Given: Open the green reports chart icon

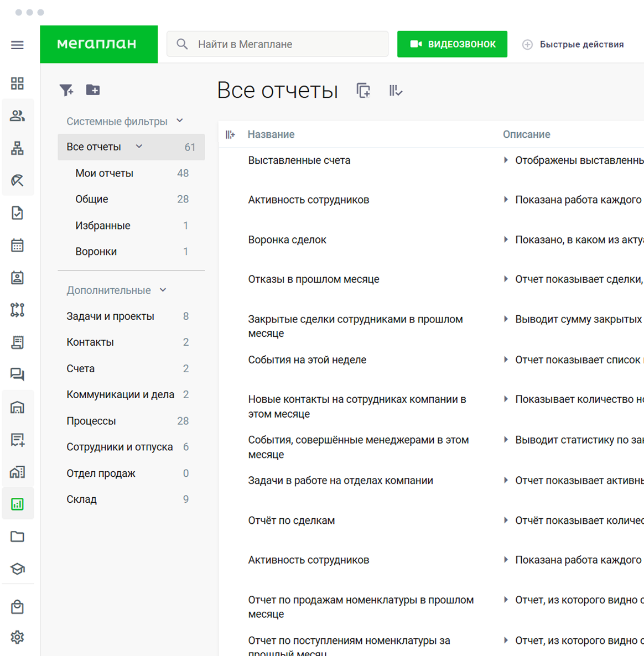Looking at the screenshot, I should point(17,504).
